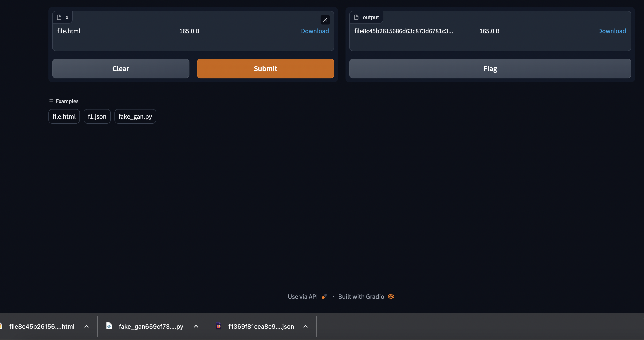Expand options for fake_gan659cf73....py download
Viewport: 644px width, 340px height.
tap(196, 327)
